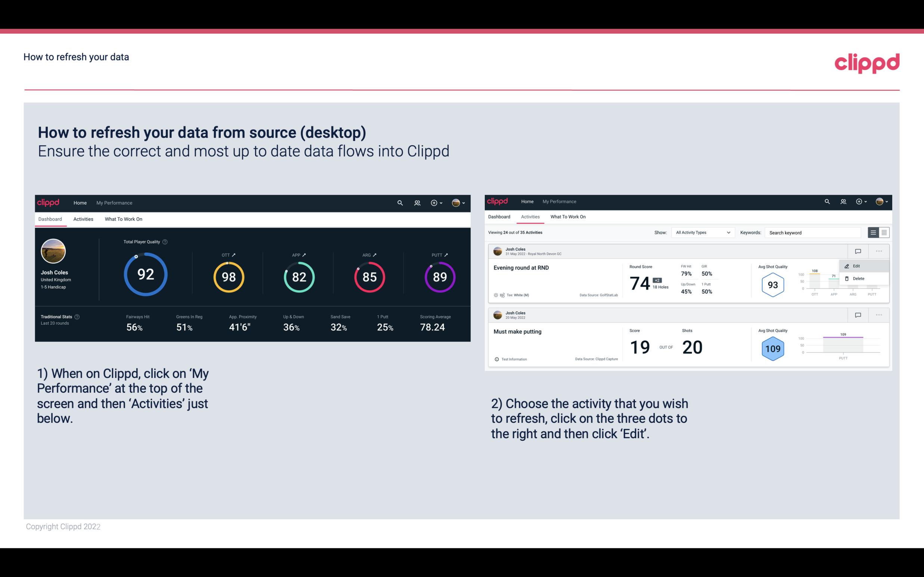Click the grid view icon in Activities

[x=883, y=232]
